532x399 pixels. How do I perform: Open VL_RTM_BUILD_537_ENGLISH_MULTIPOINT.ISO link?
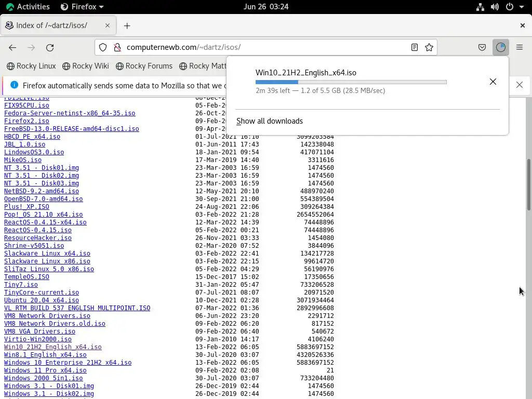click(x=77, y=309)
